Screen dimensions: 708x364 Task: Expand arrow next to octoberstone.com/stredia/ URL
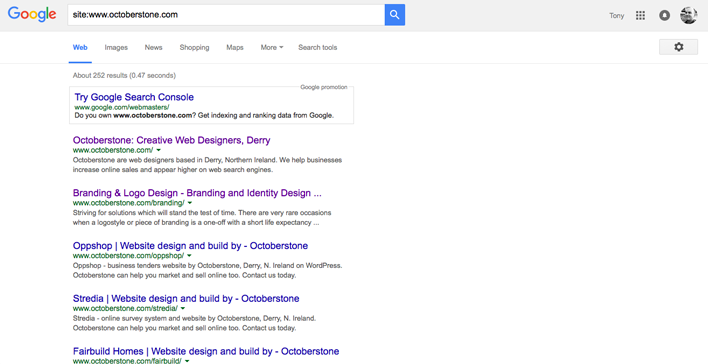(183, 308)
